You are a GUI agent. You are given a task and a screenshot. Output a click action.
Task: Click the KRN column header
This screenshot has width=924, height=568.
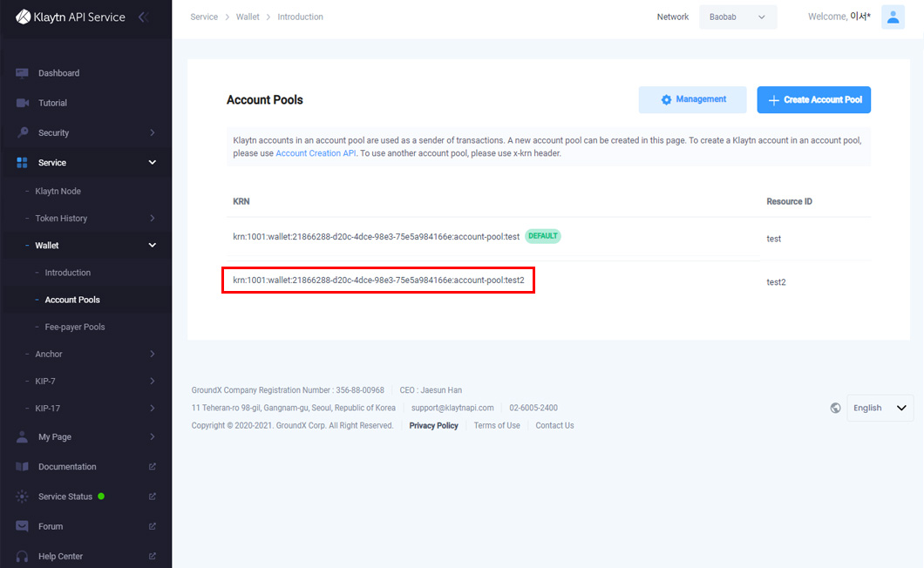[x=241, y=201]
